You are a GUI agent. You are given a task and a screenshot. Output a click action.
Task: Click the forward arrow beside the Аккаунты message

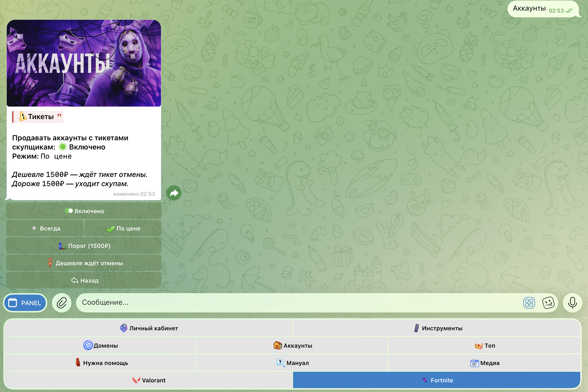(x=174, y=193)
